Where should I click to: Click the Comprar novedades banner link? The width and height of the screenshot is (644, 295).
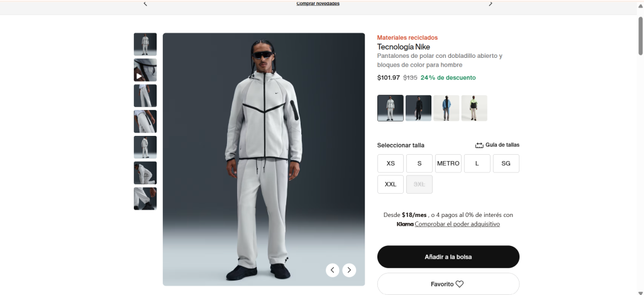pyautogui.click(x=318, y=4)
